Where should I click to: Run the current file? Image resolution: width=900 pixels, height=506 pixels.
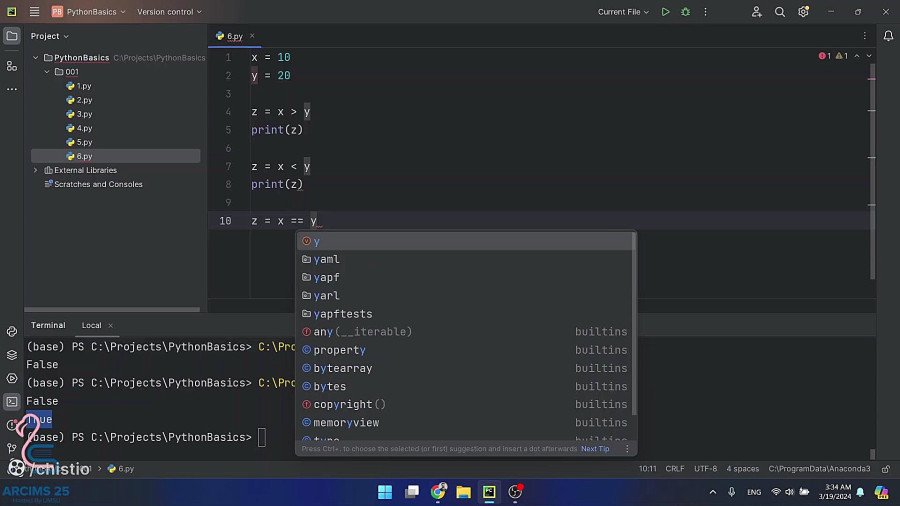coord(665,11)
